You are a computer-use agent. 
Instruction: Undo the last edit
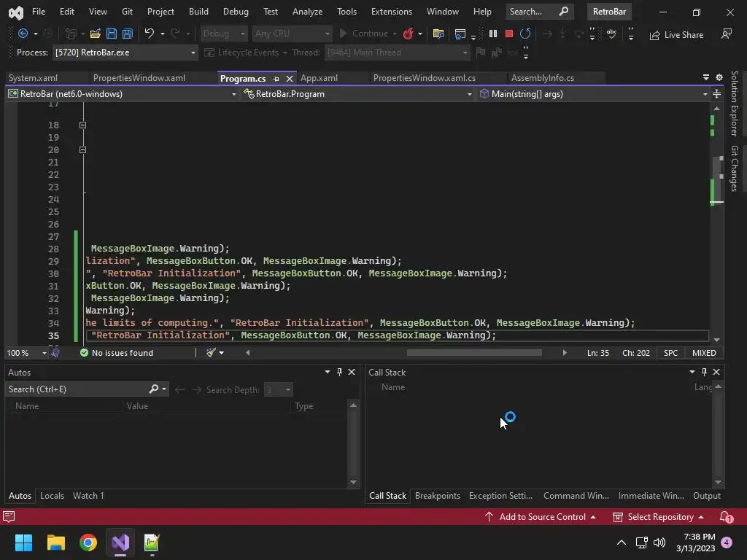point(150,34)
